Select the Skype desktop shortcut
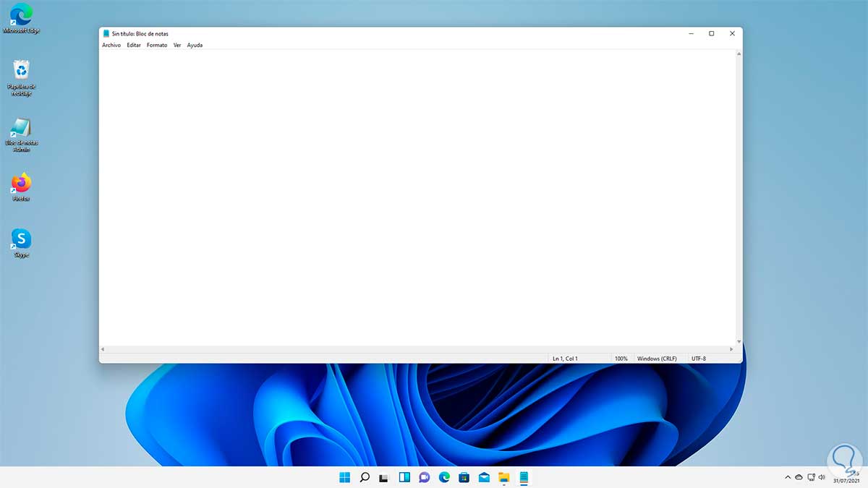 21,243
